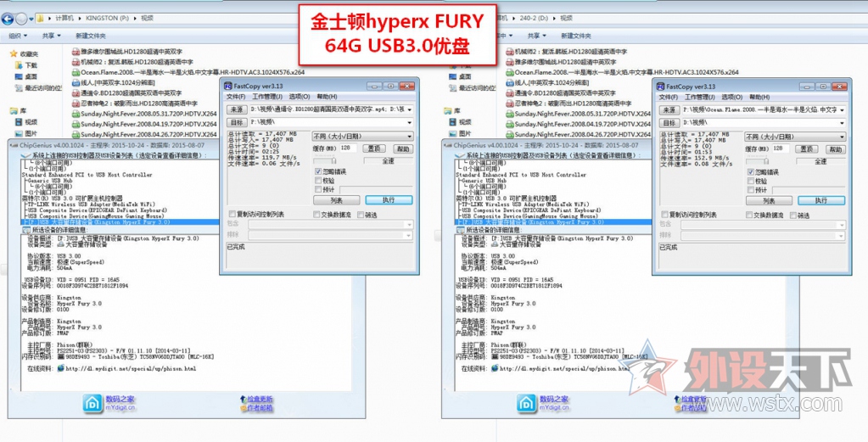Enable 预计 checkbox in FastCopy targeting P:\视频\

pyautogui.click(x=317, y=189)
